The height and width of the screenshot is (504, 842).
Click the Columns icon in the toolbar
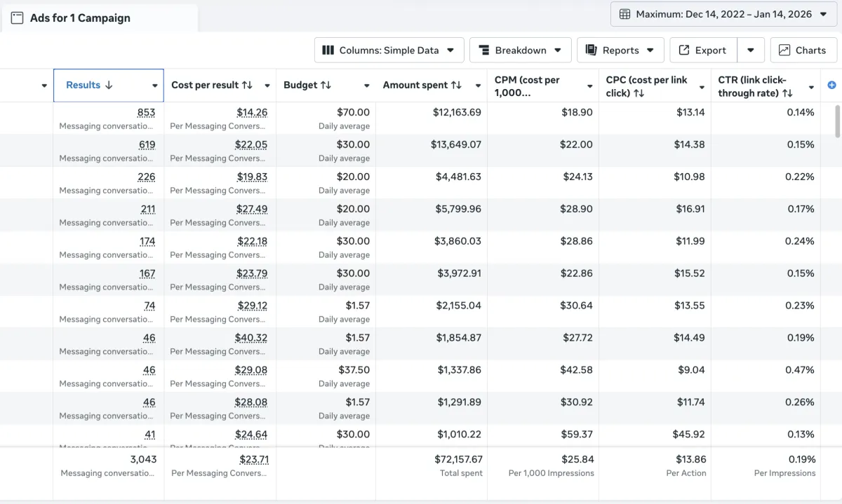point(328,50)
